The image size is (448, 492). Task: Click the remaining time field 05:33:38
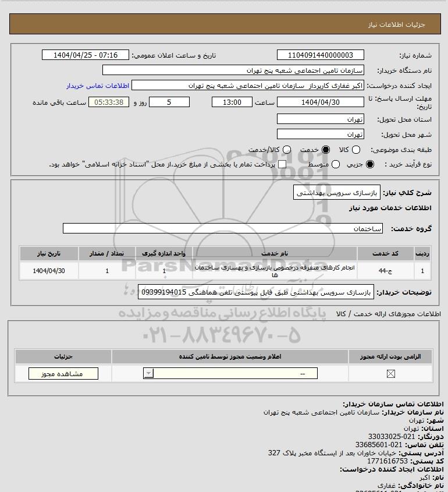click(109, 102)
